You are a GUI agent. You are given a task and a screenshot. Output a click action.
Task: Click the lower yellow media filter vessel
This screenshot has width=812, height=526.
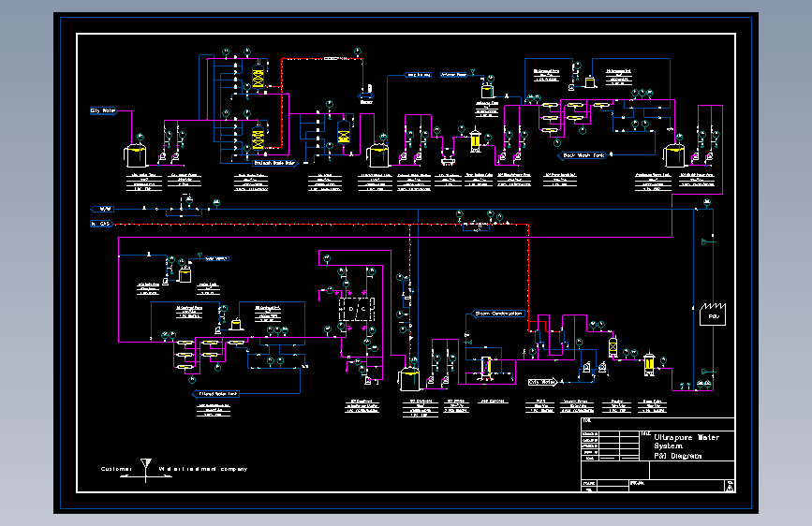(x=258, y=138)
